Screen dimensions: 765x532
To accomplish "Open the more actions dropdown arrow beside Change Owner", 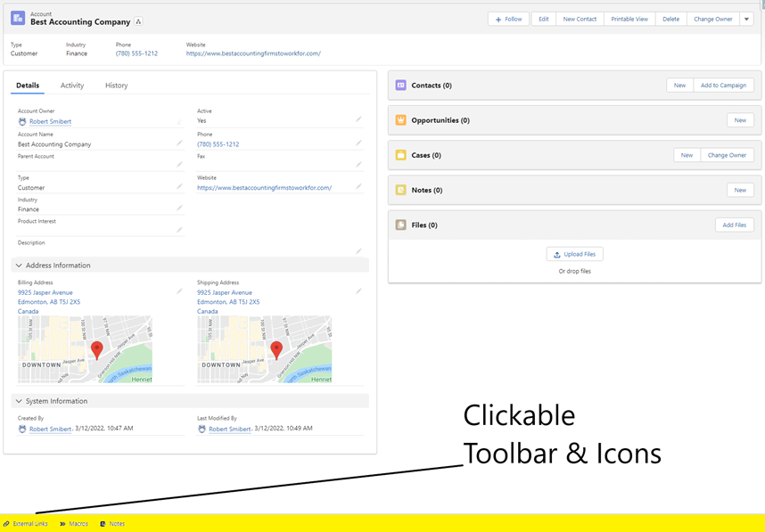I will coord(746,19).
